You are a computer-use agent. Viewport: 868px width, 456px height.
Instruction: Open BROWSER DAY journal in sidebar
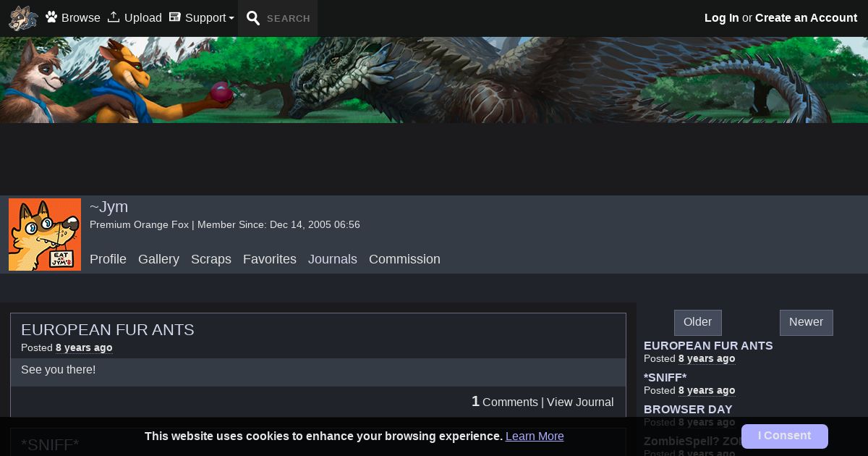(688, 409)
